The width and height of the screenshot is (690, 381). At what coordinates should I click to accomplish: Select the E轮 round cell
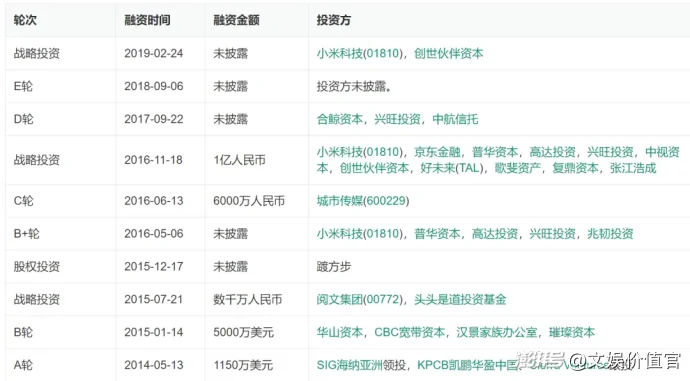[x=23, y=86]
